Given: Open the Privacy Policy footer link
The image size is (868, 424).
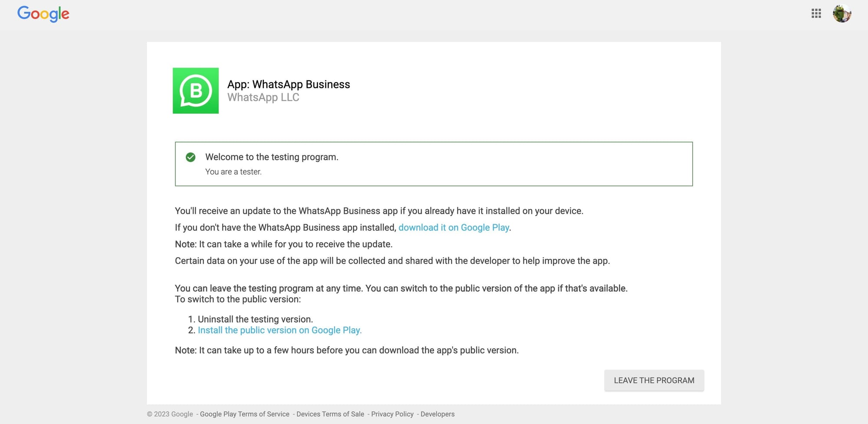Looking at the screenshot, I should pyautogui.click(x=392, y=414).
